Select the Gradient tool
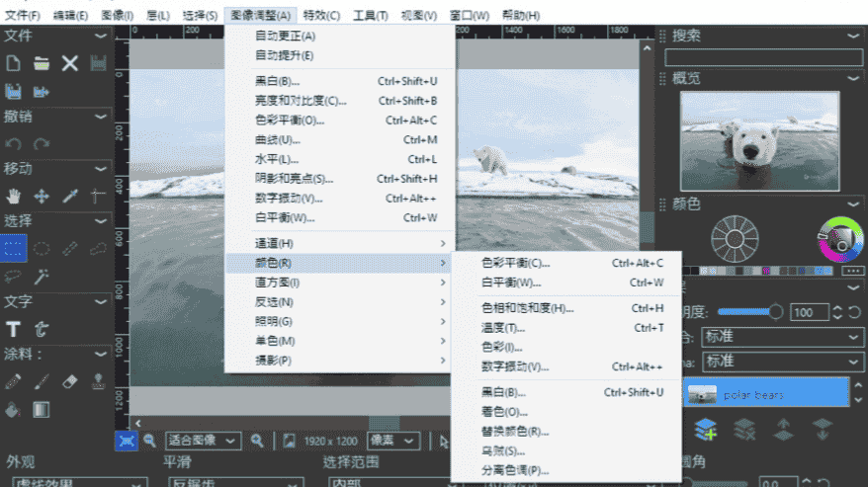Screen dimensions: 868x487 coord(42,410)
